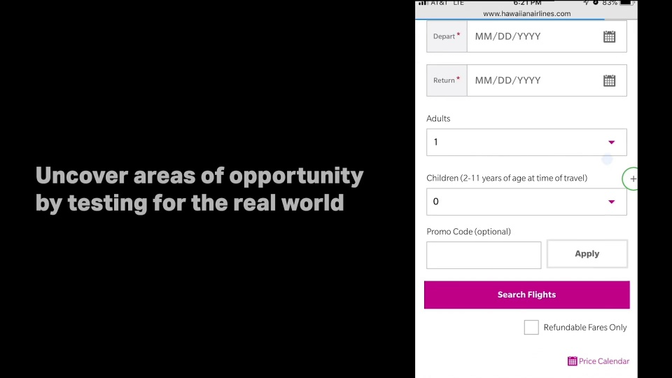672x378 pixels.
Task: Click the Depart field label
Action: point(446,36)
